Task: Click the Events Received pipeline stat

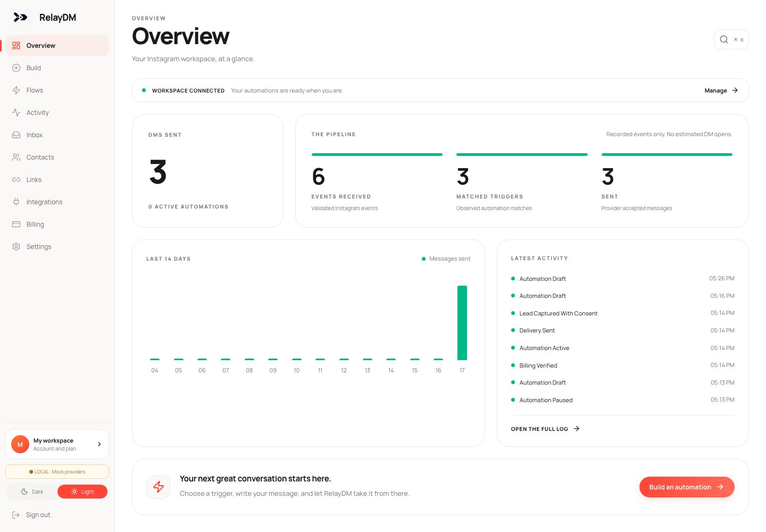Action: pyautogui.click(x=377, y=182)
